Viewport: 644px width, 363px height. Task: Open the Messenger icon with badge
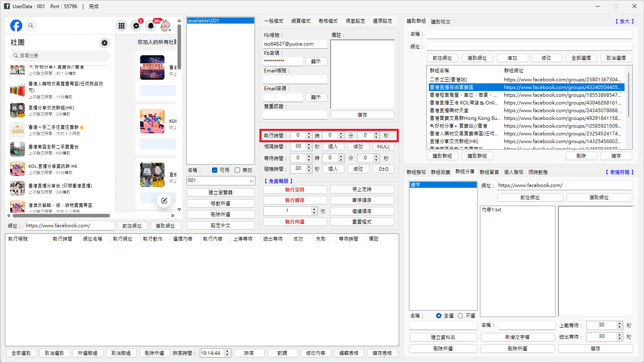[136, 26]
